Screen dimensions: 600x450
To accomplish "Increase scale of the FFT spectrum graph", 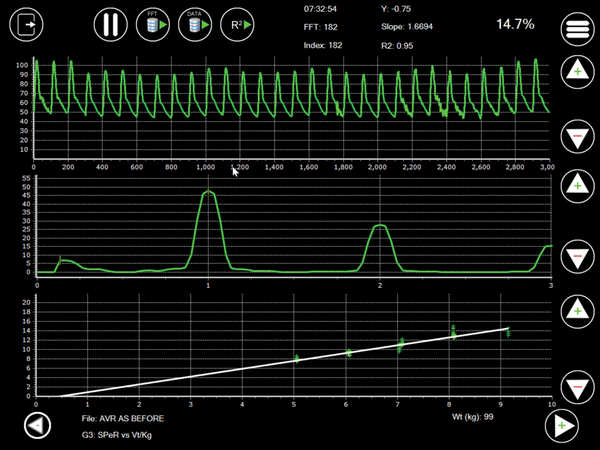I will pyautogui.click(x=577, y=186).
